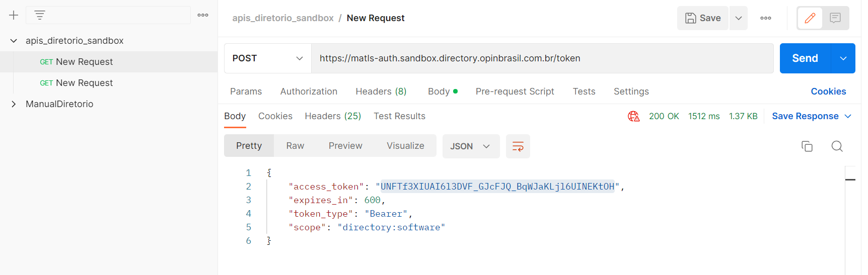Click the access_token value in response
Screen dimensions: 868x275
497,187
